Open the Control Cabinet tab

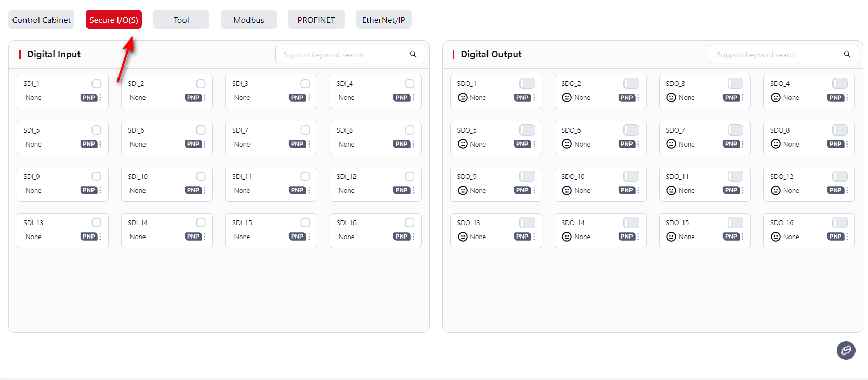[41, 20]
